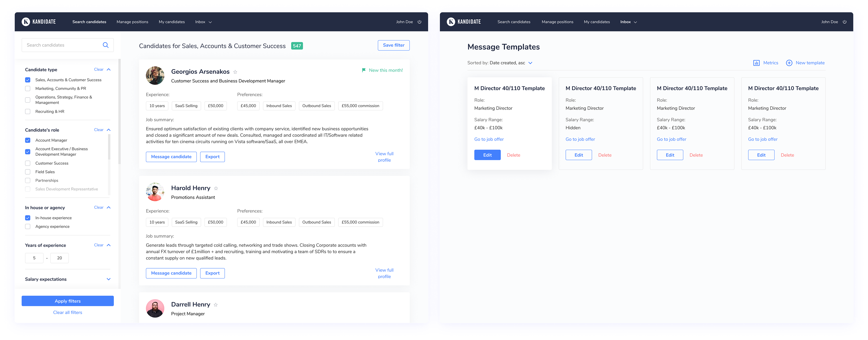This screenshot has width=868, height=340.
Task: Check Operations, Strategy, Finance & Management
Action: click(x=28, y=100)
